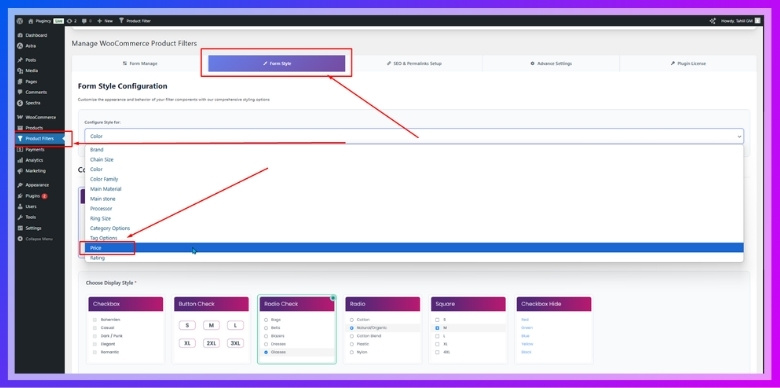Select Main Material from the dropdown list
The height and width of the screenshot is (388, 780).
click(414, 189)
